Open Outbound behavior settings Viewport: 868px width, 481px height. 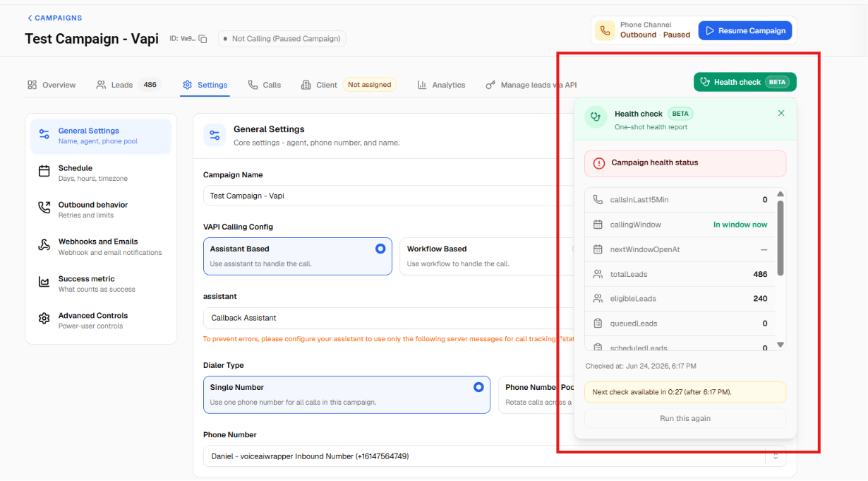pyautogui.click(x=101, y=210)
